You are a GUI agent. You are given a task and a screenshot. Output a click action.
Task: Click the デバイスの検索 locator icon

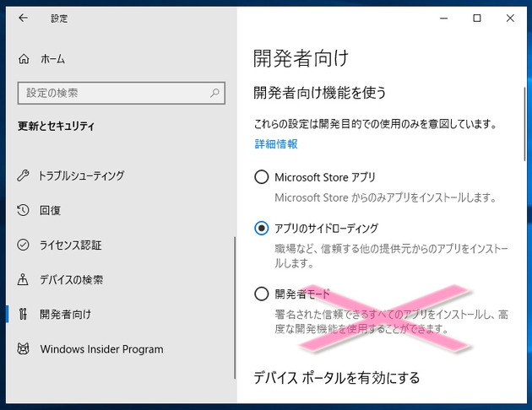coord(23,279)
